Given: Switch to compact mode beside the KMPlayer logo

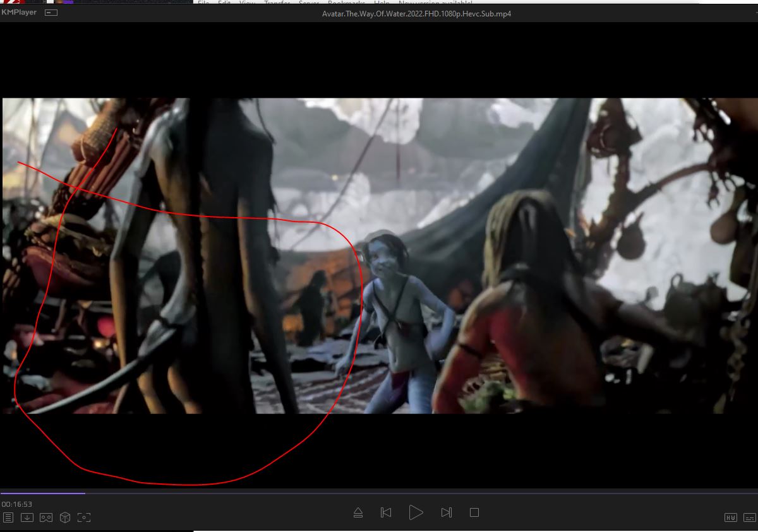Looking at the screenshot, I should click(51, 13).
